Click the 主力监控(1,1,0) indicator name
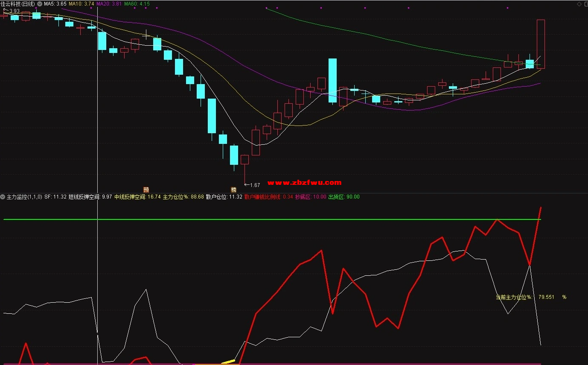The width and height of the screenshot is (588, 365). tap(24, 197)
